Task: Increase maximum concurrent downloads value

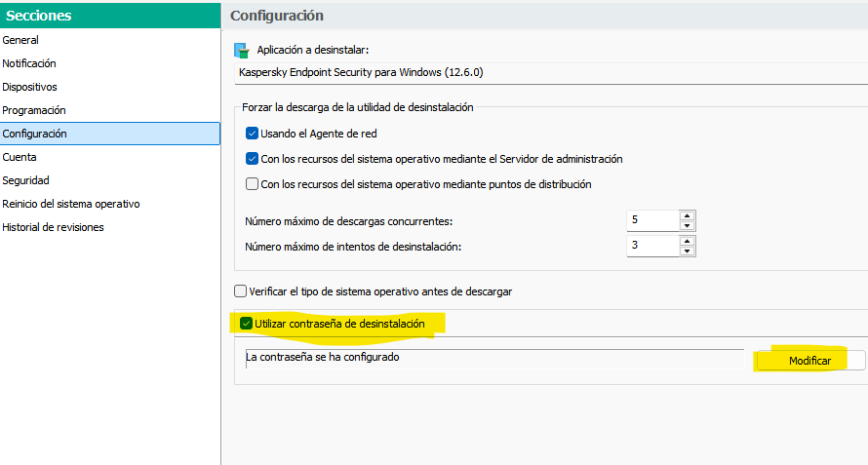Action: point(687,215)
